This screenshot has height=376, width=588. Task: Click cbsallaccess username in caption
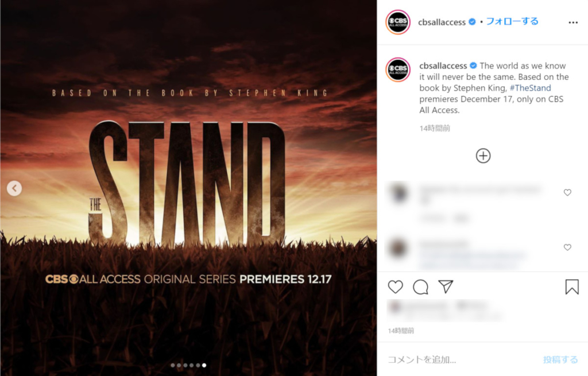coord(443,65)
